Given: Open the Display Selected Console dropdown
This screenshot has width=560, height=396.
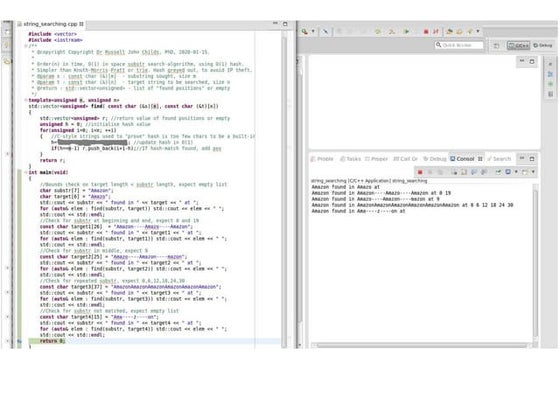Looking at the screenshot, I should tap(516, 172).
